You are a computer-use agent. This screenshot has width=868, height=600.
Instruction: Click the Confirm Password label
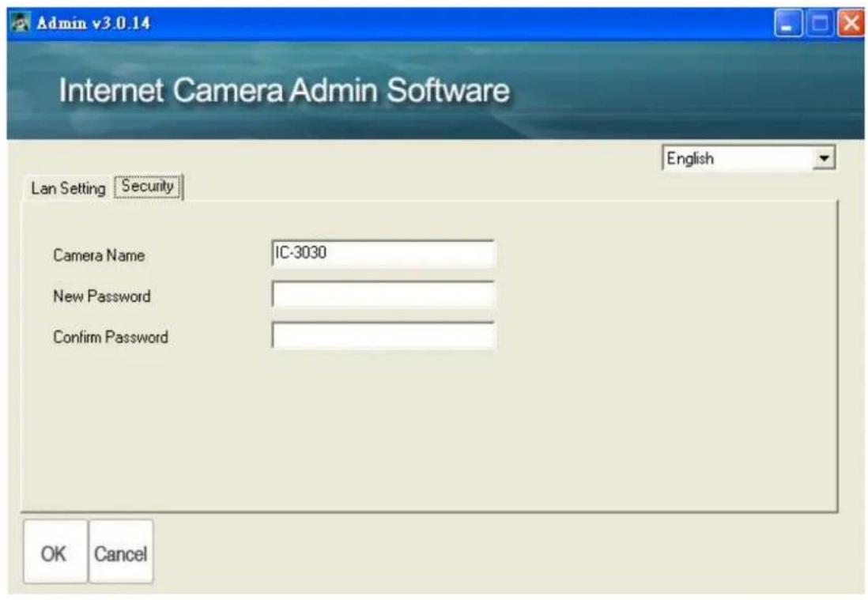click(110, 337)
